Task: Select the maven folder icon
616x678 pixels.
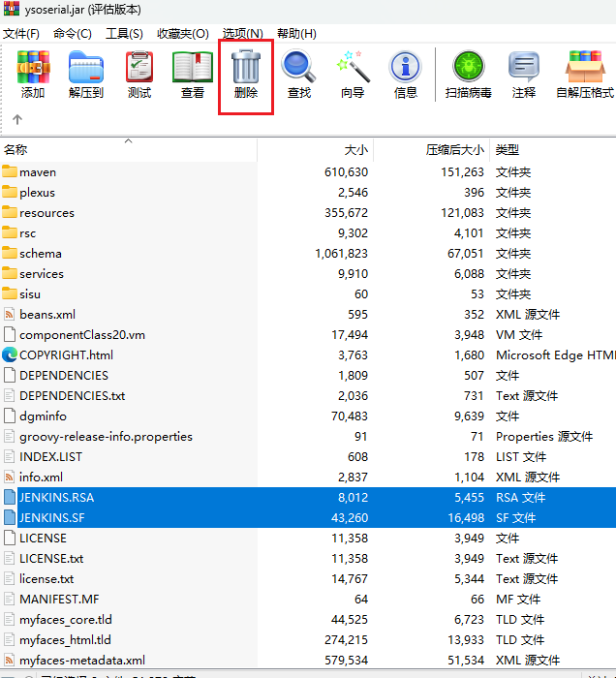Action: click(x=10, y=171)
